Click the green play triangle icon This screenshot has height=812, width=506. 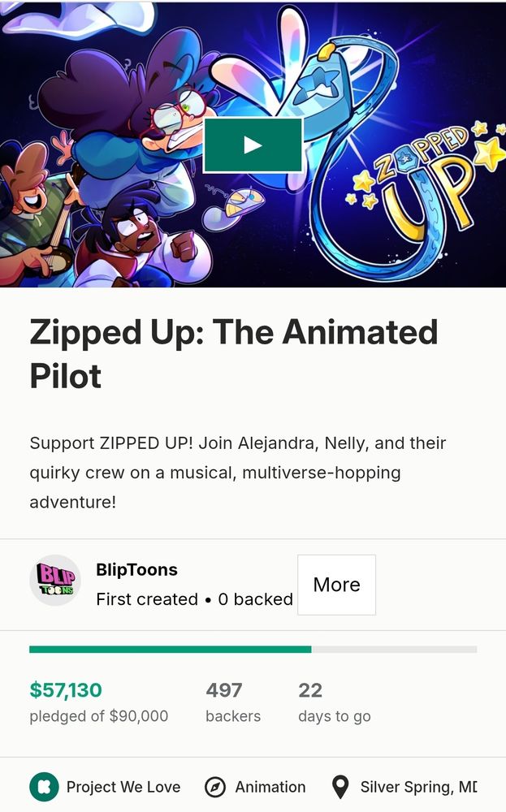coord(253,145)
